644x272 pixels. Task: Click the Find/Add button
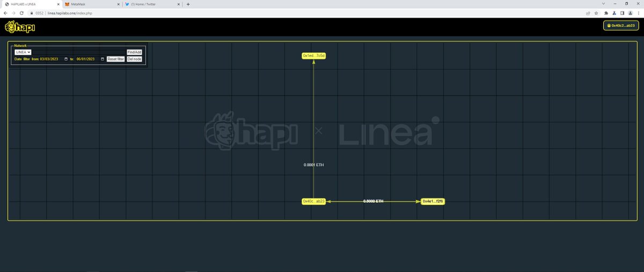134,52
